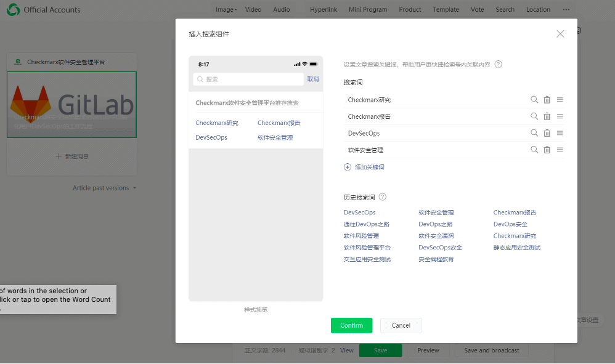Click the reorder handle on the Checkmarx研究 keyword row
The image size is (615, 364).
560,100
